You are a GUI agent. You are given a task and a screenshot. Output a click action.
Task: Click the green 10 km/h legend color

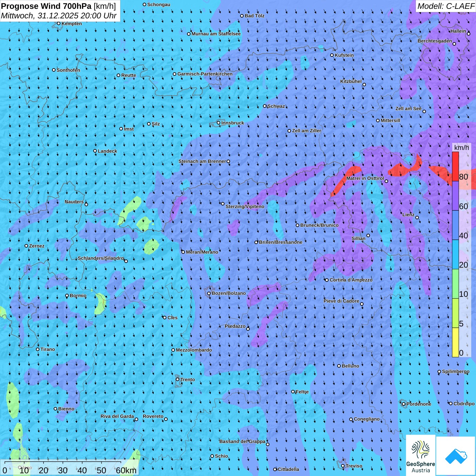tap(455, 284)
